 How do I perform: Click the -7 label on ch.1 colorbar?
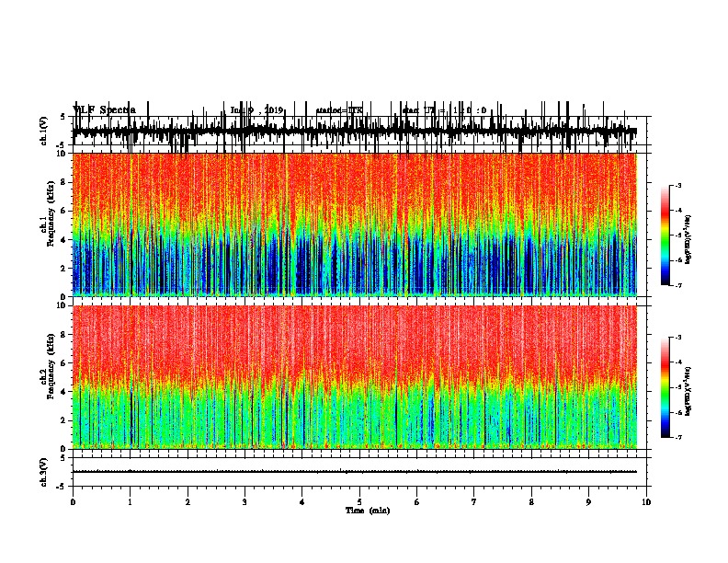click(x=677, y=285)
